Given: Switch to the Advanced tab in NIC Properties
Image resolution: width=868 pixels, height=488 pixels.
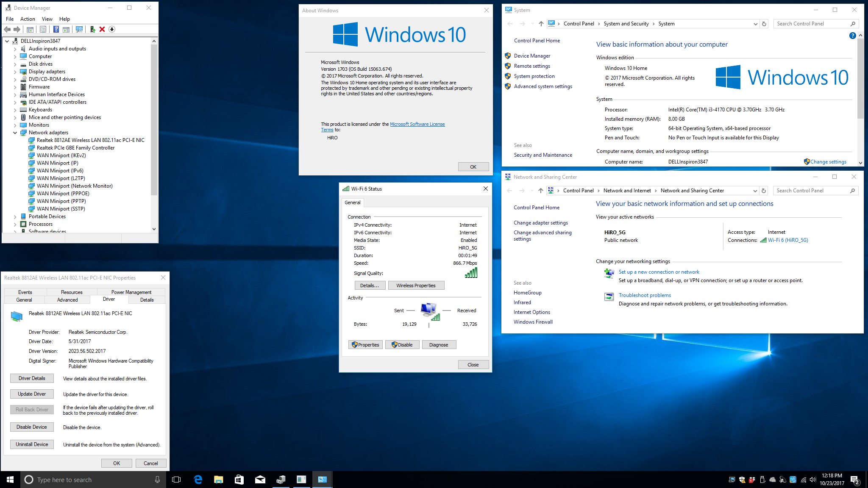Looking at the screenshot, I should point(67,300).
